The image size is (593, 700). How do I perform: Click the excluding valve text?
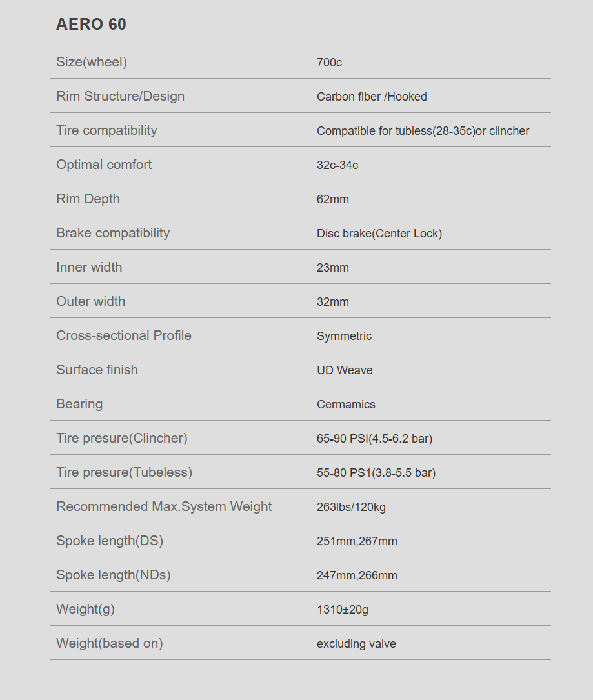pos(356,644)
